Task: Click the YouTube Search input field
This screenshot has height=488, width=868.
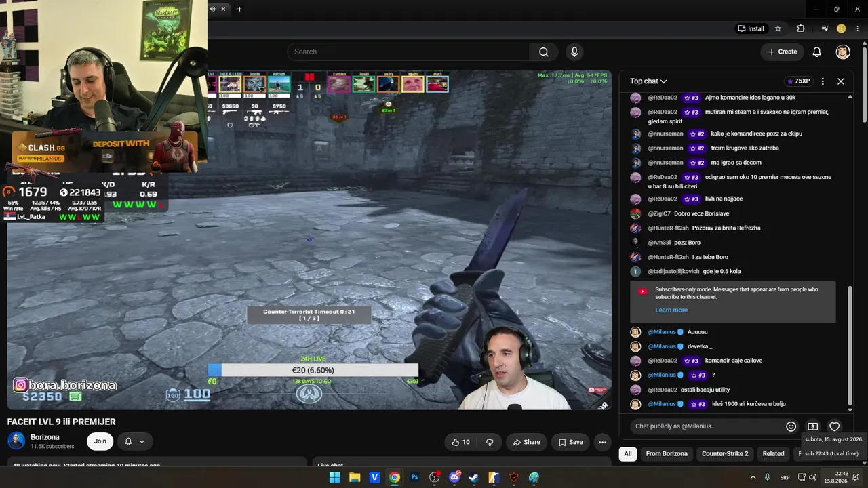Action: [408, 52]
